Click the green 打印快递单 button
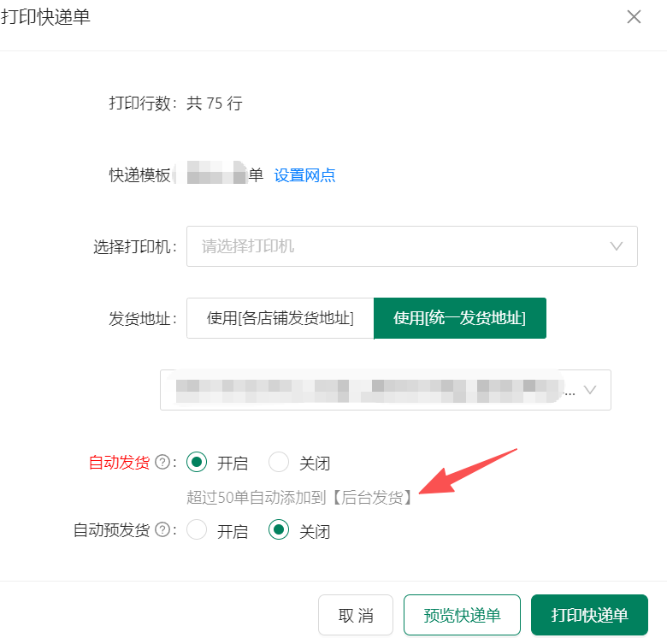The image size is (667, 644). tap(589, 615)
